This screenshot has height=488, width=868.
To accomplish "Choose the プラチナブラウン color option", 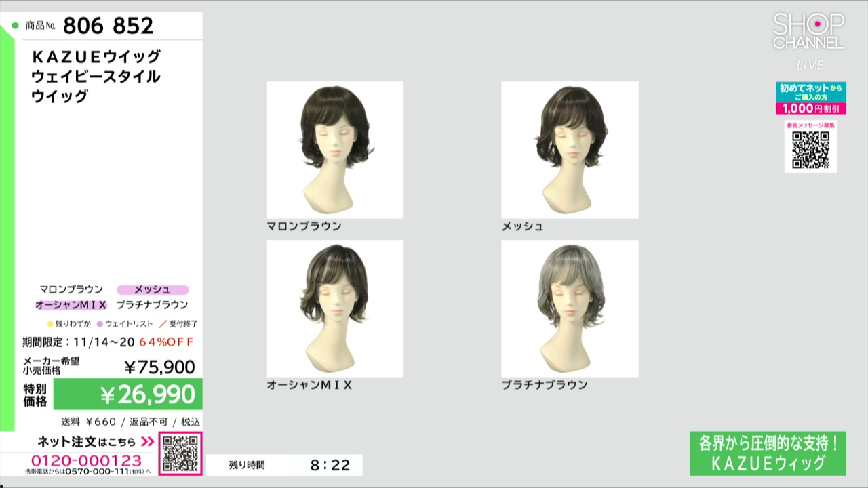I will click(x=152, y=305).
